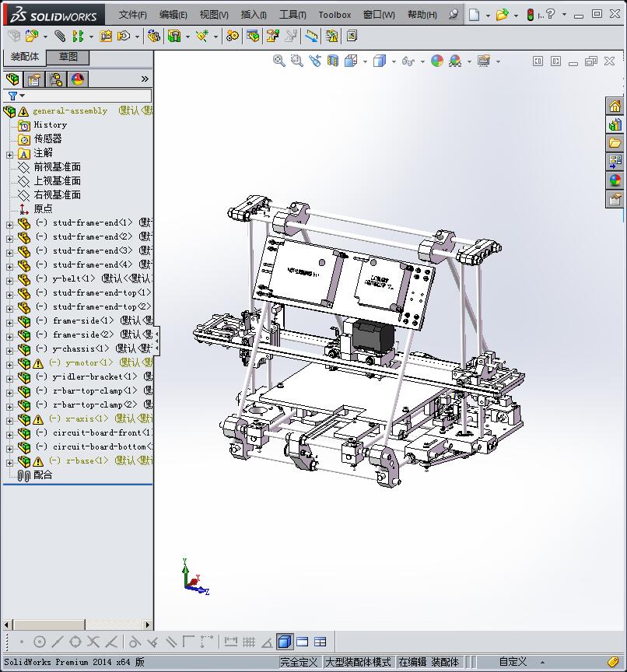
Task: Click the Apply Scene icon
Action: [x=455, y=61]
